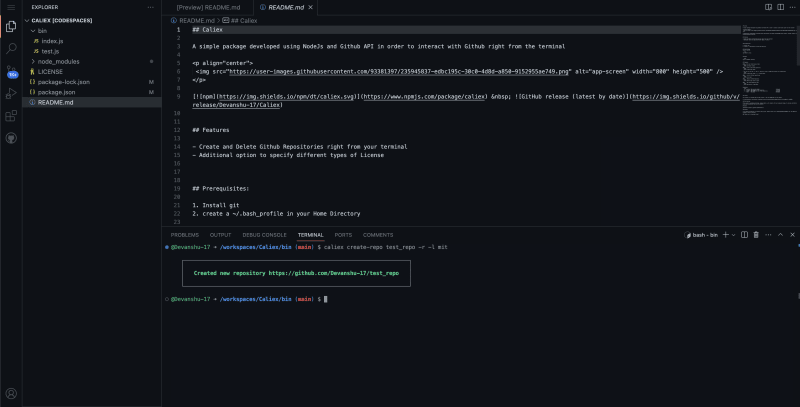Select the TERMINAL panel tab
Screen dimensions: 800x407
(x=311, y=235)
